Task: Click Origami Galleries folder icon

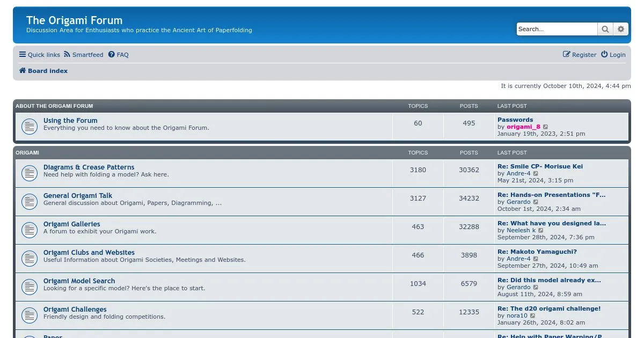Action: pyautogui.click(x=29, y=230)
